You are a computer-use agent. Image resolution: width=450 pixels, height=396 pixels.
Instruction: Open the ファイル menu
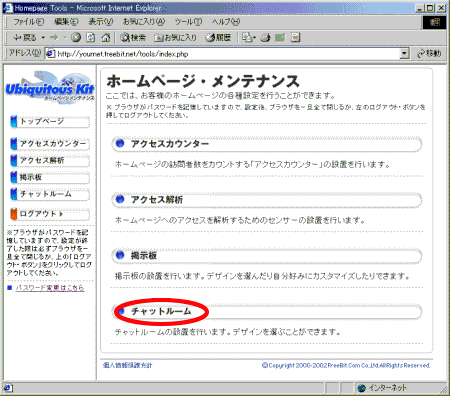29,22
